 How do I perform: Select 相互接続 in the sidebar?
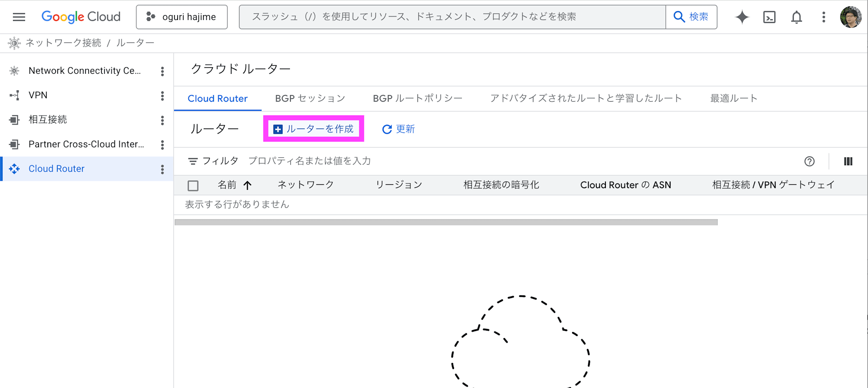[x=48, y=119]
